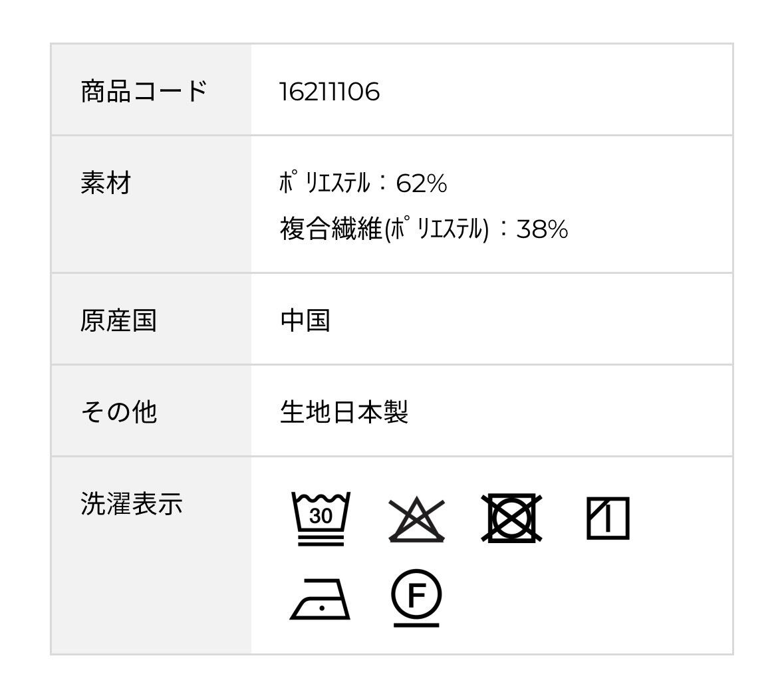
Task: Click the underline bar beneath circled F
Action: pos(416,625)
